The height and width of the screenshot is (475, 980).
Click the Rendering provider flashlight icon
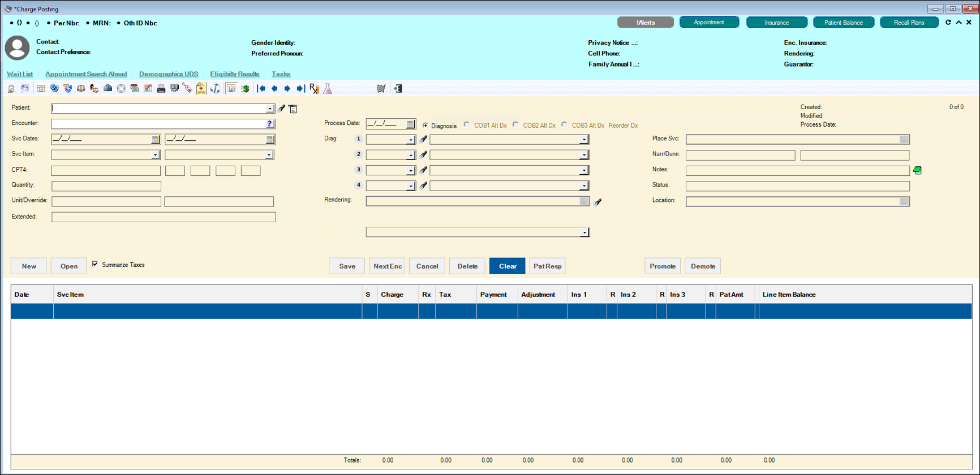click(598, 201)
